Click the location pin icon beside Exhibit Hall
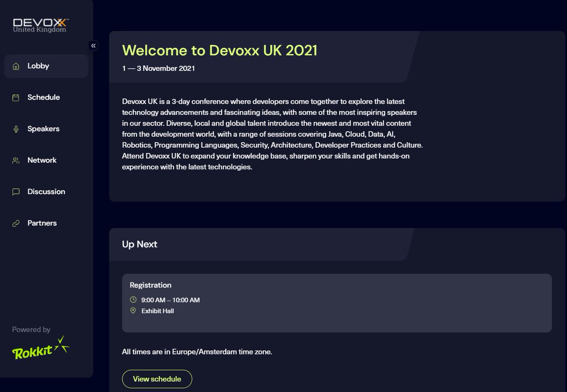This screenshot has height=392, width=567. (x=133, y=311)
